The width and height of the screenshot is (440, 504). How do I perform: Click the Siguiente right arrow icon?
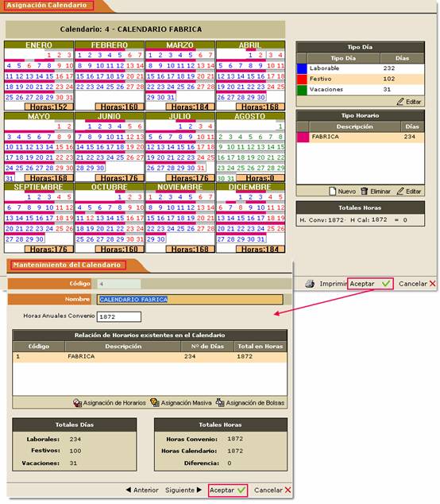[199, 490]
